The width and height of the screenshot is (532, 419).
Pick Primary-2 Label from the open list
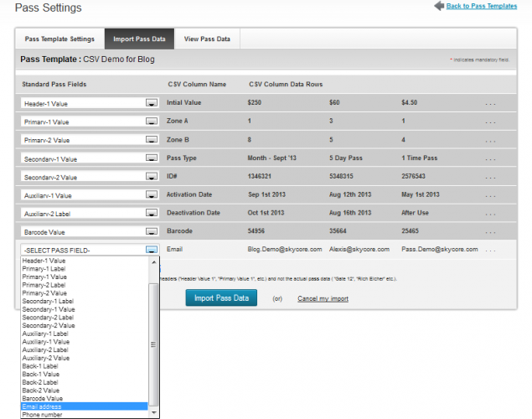point(85,285)
